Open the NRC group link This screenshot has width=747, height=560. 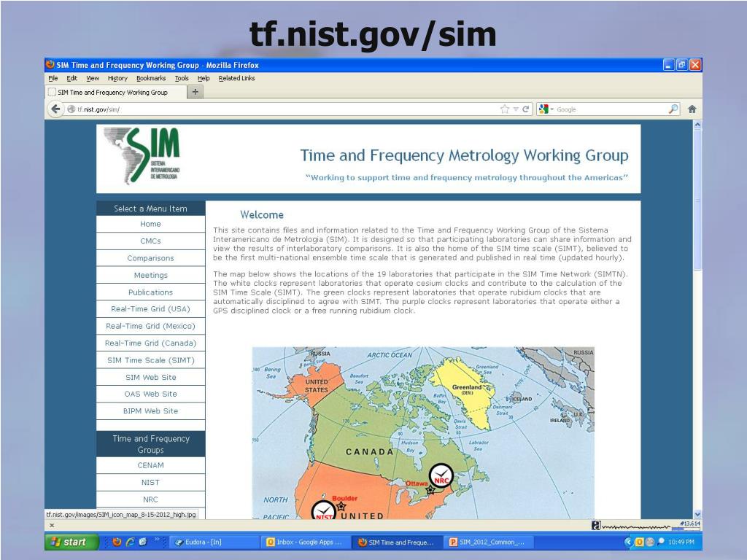point(150,499)
